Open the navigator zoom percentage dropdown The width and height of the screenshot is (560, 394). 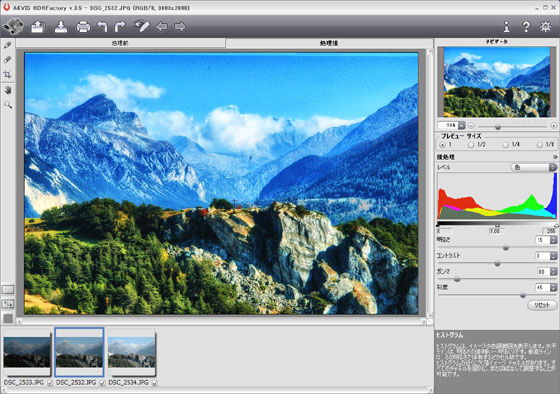pyautogui.click(x=461, y=125)
